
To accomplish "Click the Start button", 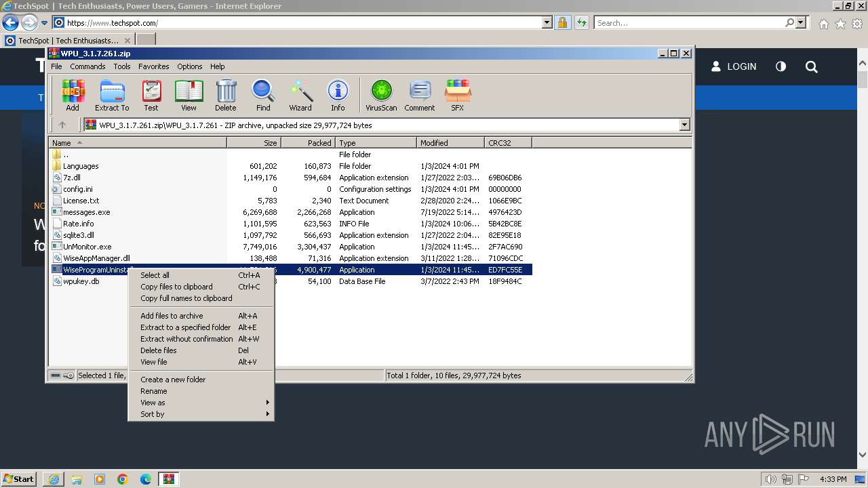I will click(x=18, y=479).
